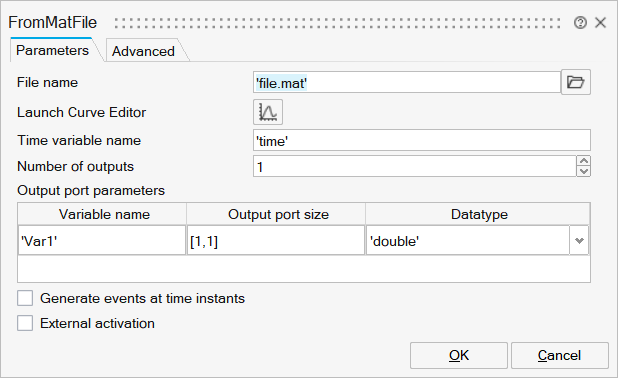Expand the Datatype dropdown arrow
The image size is (618, 378).
(x=579, y=240)
